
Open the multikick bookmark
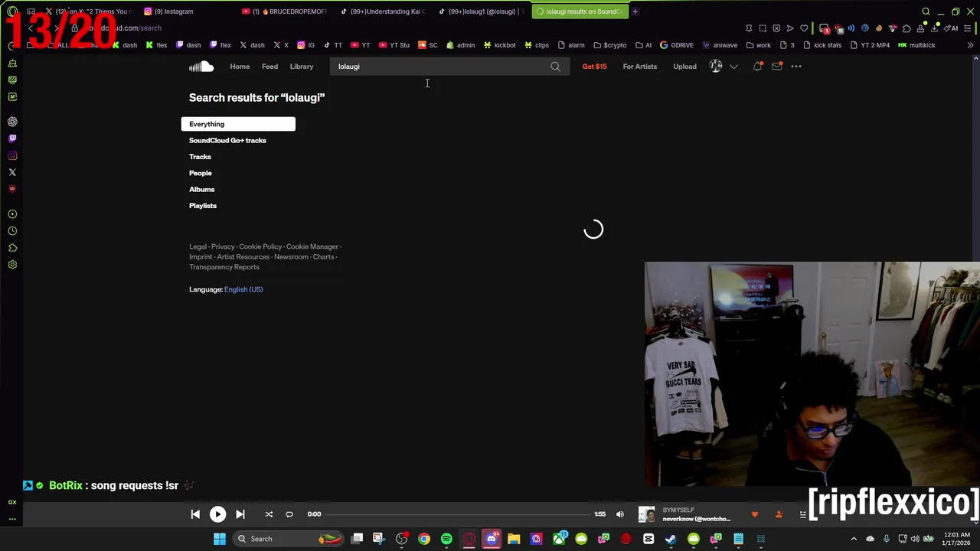pos(916,45)
